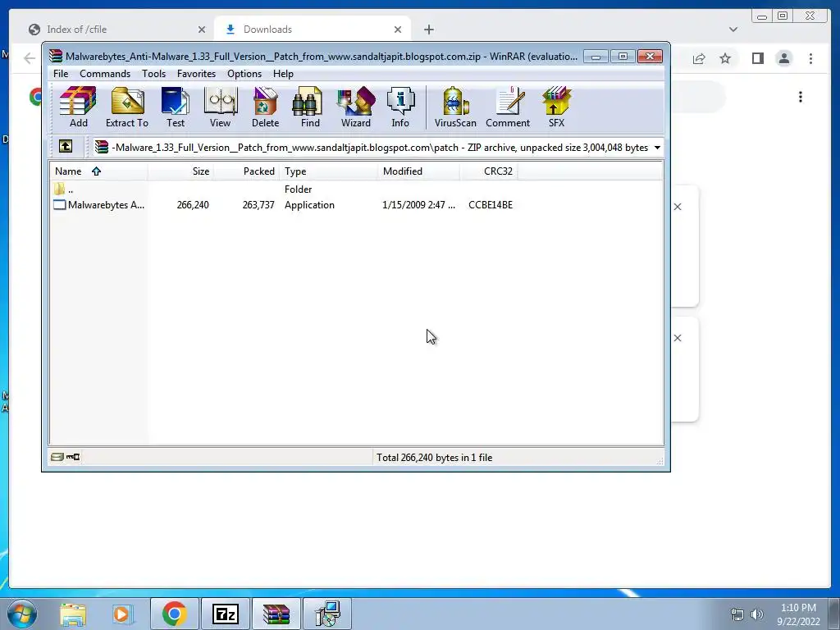
Task: Open a new Chrome tab
Action: (x=428, y=30)
